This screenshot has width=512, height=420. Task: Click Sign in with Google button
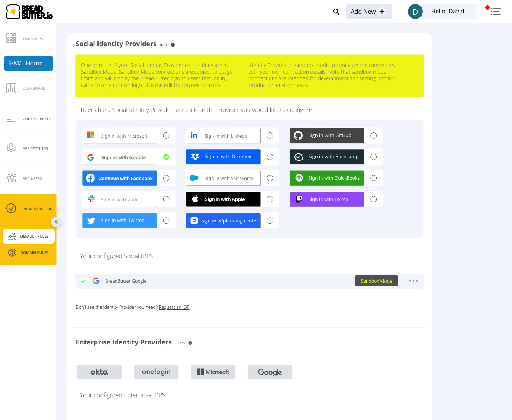119,157
